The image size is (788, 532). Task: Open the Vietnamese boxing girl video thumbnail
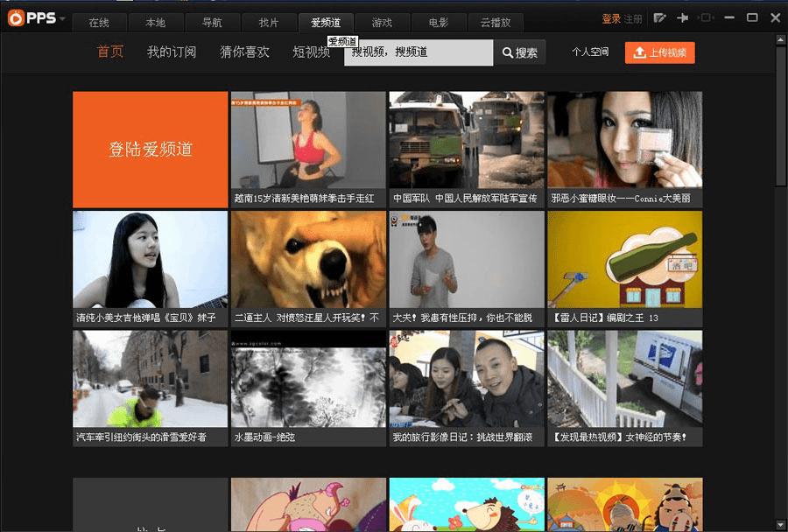[308, 140]
